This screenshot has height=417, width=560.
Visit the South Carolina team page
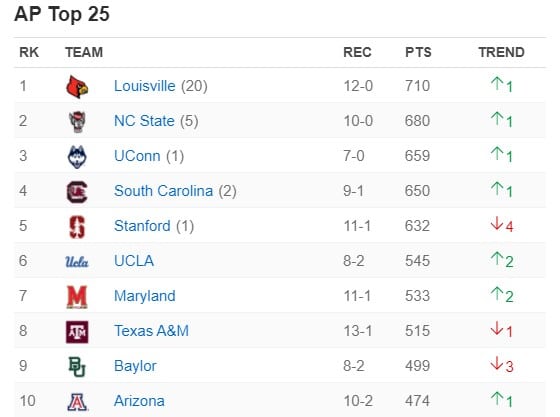click(164, 191)
